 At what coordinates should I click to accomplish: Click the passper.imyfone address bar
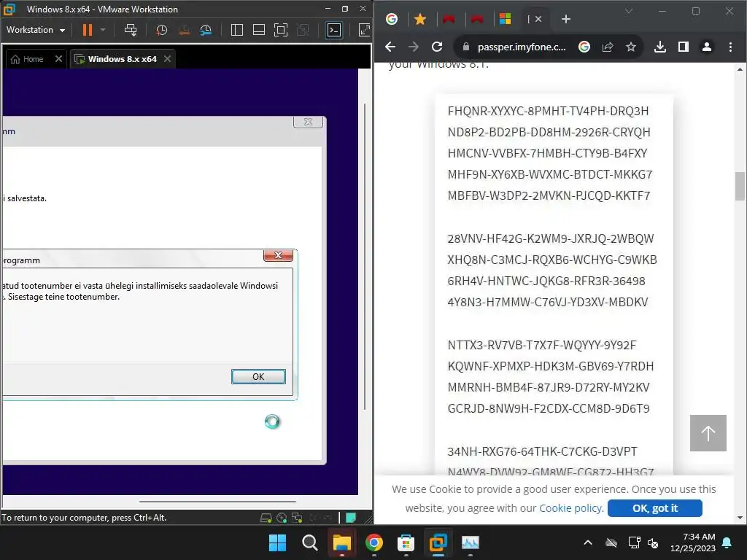tap(522, 47)
